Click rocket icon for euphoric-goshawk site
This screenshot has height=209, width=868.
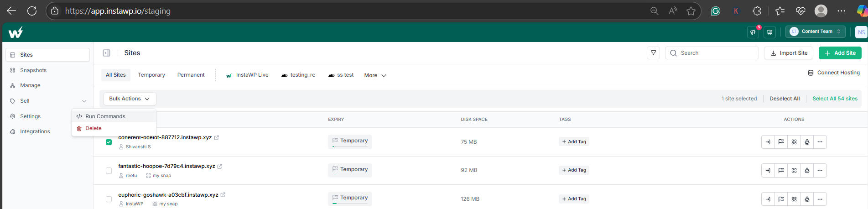(807, 199)
